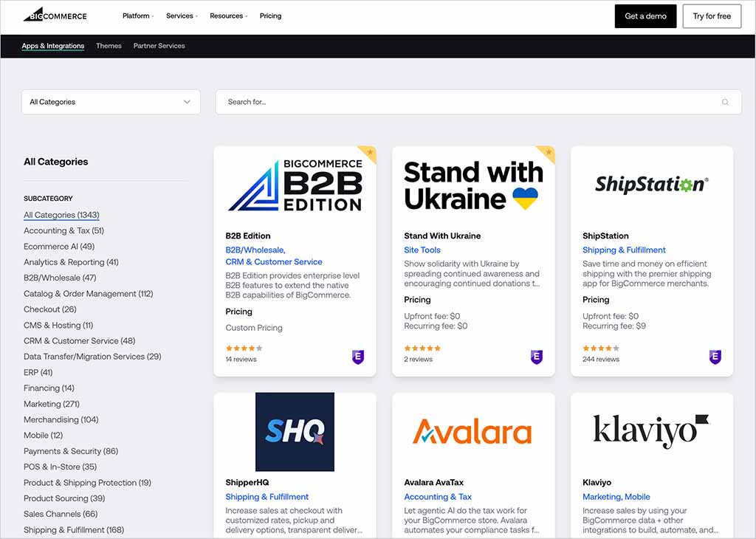Viewport: 756px width, 539px height.
Task: Select Financing (14) subcategory
Action: pyautogui.click(x=49, y=388)
